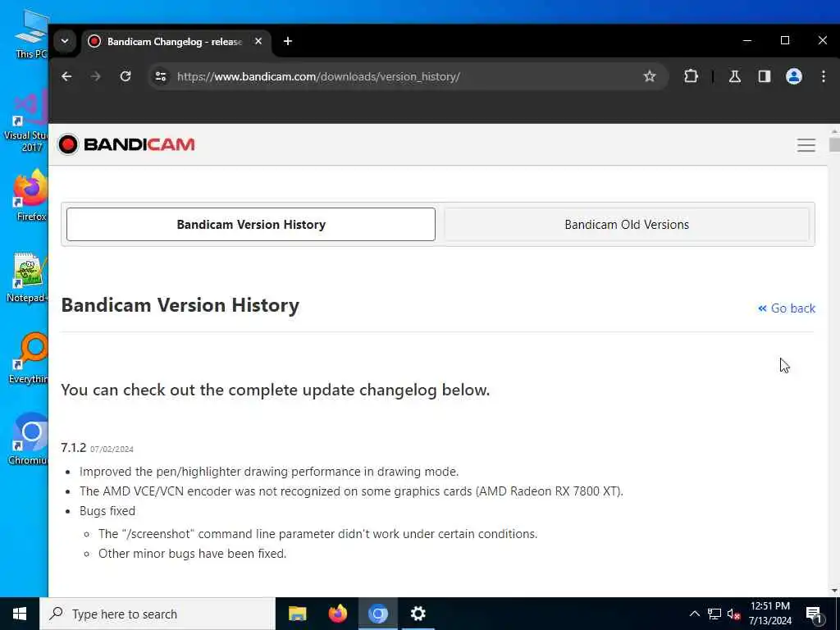Open the tab search dropdown arrow

pos(65,41)
